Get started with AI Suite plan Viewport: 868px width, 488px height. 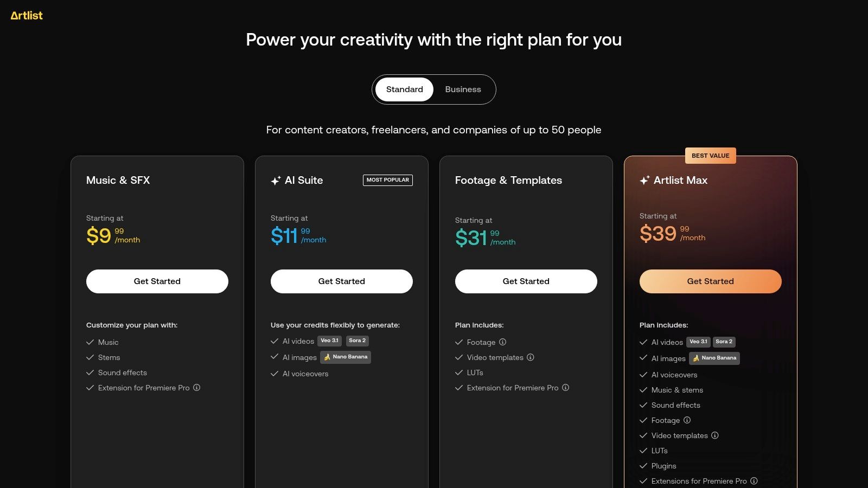[x=342, y=281]
